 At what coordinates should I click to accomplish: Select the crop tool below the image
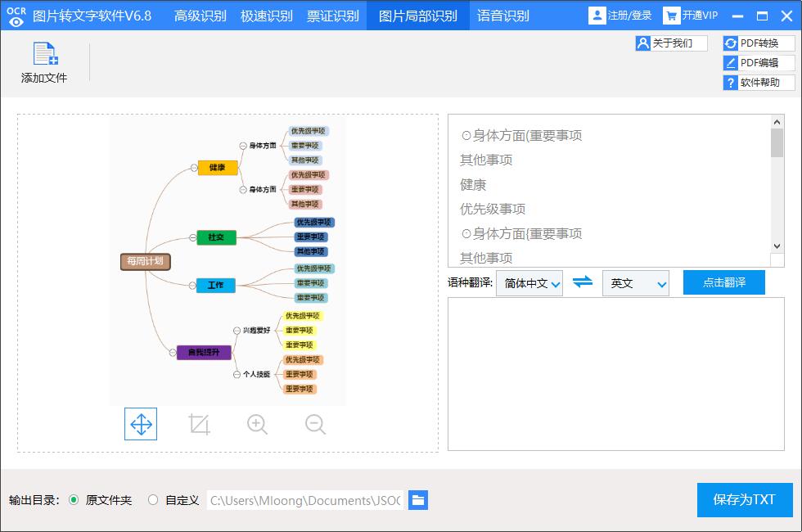click(199, 424)
